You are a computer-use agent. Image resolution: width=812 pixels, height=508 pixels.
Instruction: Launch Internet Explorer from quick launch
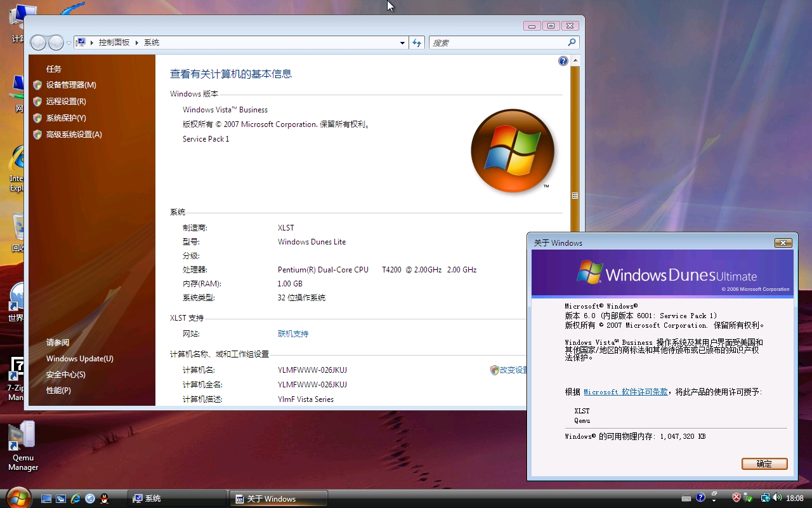(x=75, y=498)
